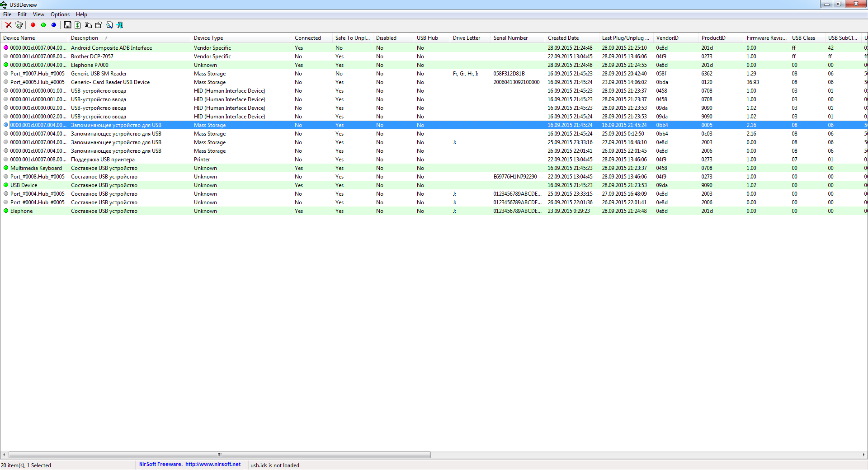Click the horizontal scrollbar thumb
The image size is (868, 470).
(x=219, y=455)
